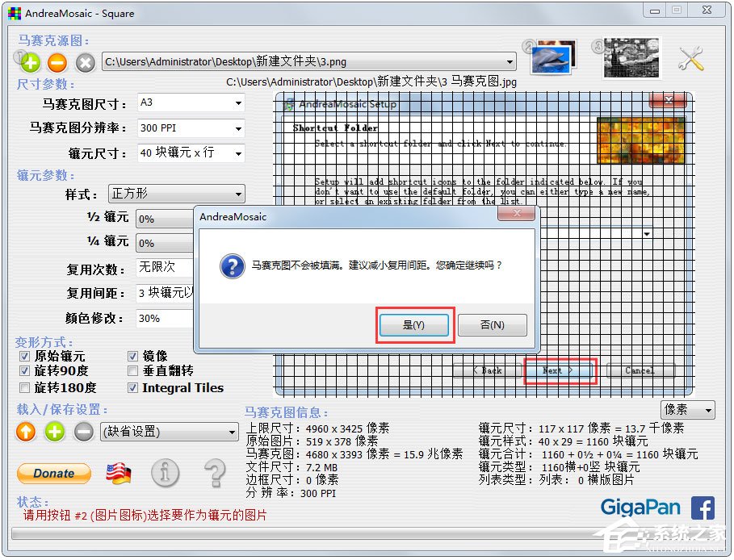This screenshot has width=734, height=560.
Task: Open settings with wrench and screwdriver icon
Action: (691, 58)
